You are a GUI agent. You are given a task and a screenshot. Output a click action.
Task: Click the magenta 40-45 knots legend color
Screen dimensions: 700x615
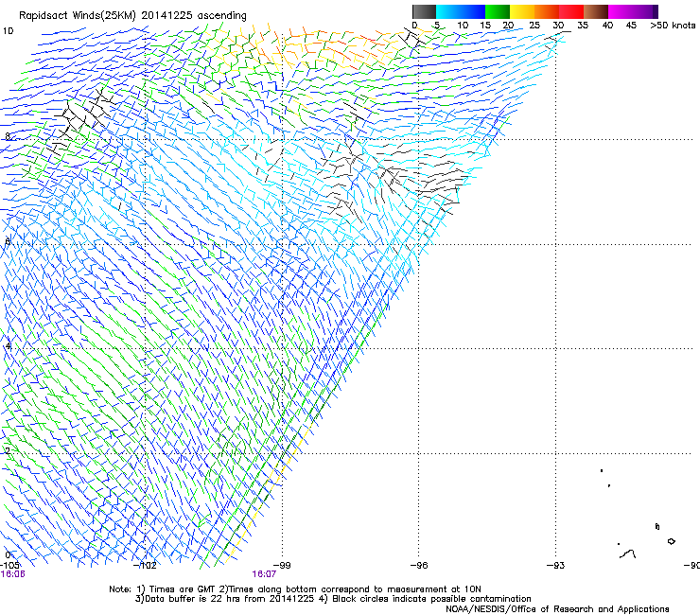tap(621, 11)
